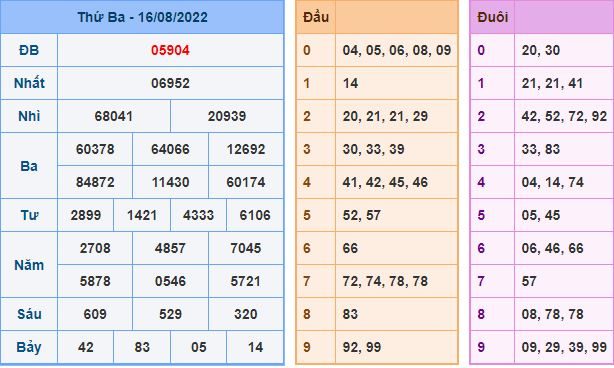This screenshot has width=614, height=368.
Task: Select the Nhì prize label
Action: pos(29,116)
